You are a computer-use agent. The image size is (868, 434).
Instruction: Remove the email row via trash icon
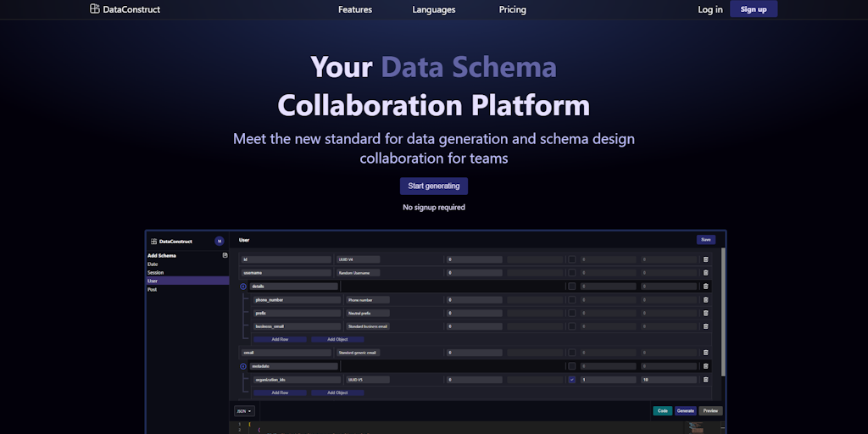click(x=705, y=353)
